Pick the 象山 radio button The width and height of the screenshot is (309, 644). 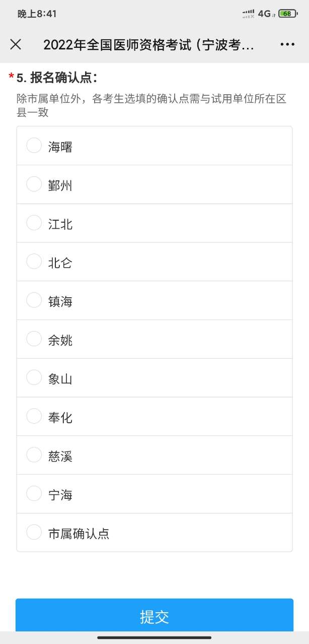point(34,377)
